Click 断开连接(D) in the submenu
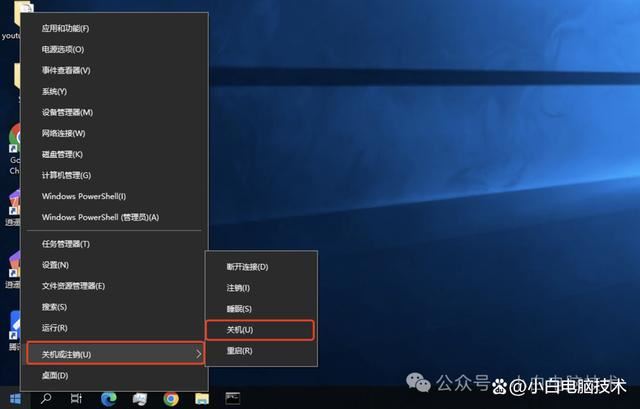Screen dimensions: 640x409 click(247, 267)
